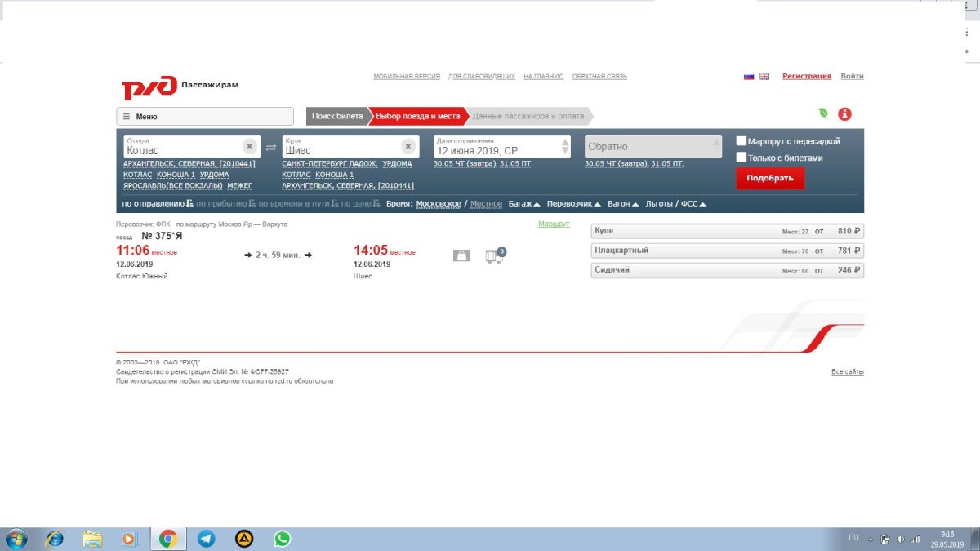980x551 pixels.
Task: Tick 'Только с билетами' checkbox
Action: click(742, 158)
